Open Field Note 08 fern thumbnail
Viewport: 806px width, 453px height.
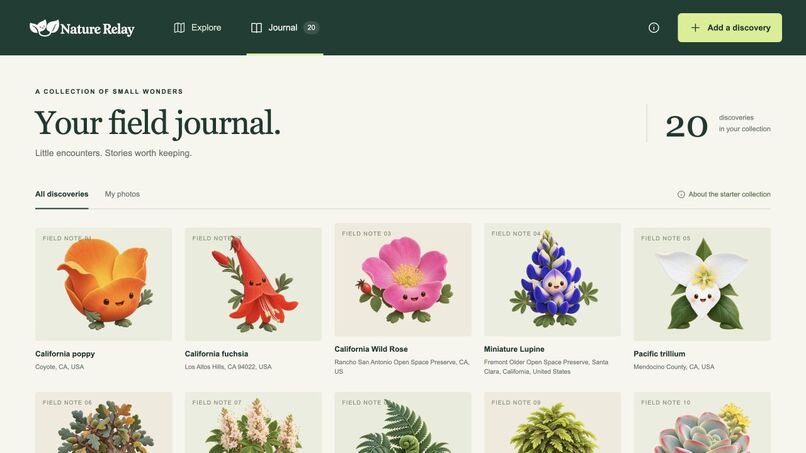[x=402, y=423]
